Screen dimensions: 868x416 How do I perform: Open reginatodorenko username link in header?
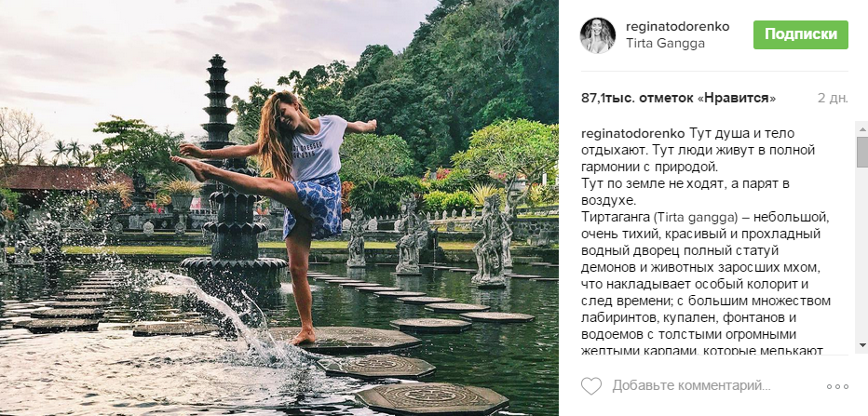(x=677, y=27)
